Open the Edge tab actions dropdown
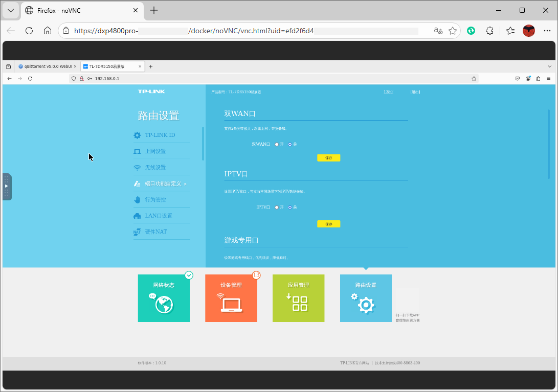The height and width of the screenshot is (392, 558). pyautogui.click(x=11, y=10)
